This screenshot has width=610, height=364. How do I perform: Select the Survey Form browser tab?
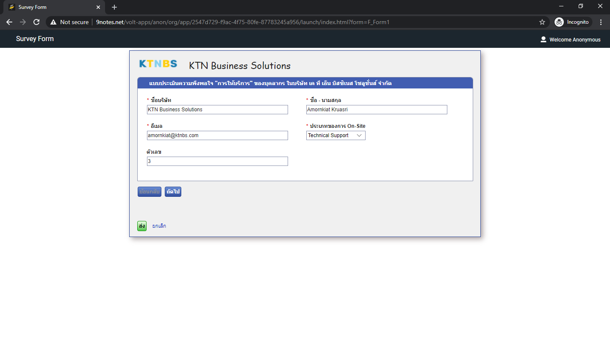tap(54, 7)
